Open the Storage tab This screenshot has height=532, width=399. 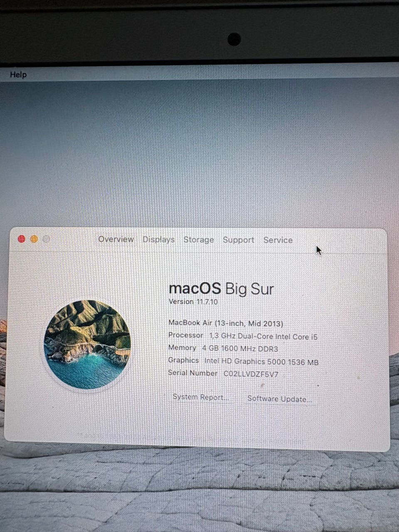pos(199,240)
